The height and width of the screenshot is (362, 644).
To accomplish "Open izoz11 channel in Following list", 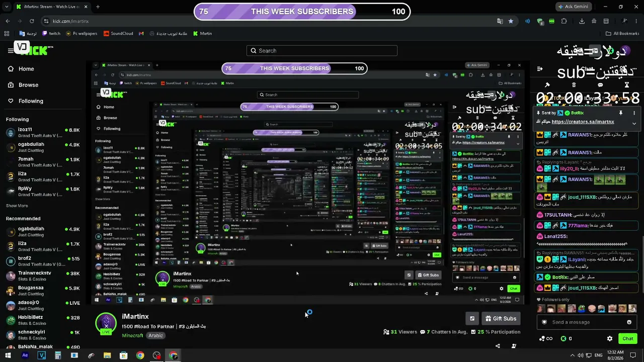I will tap(43, 132).
